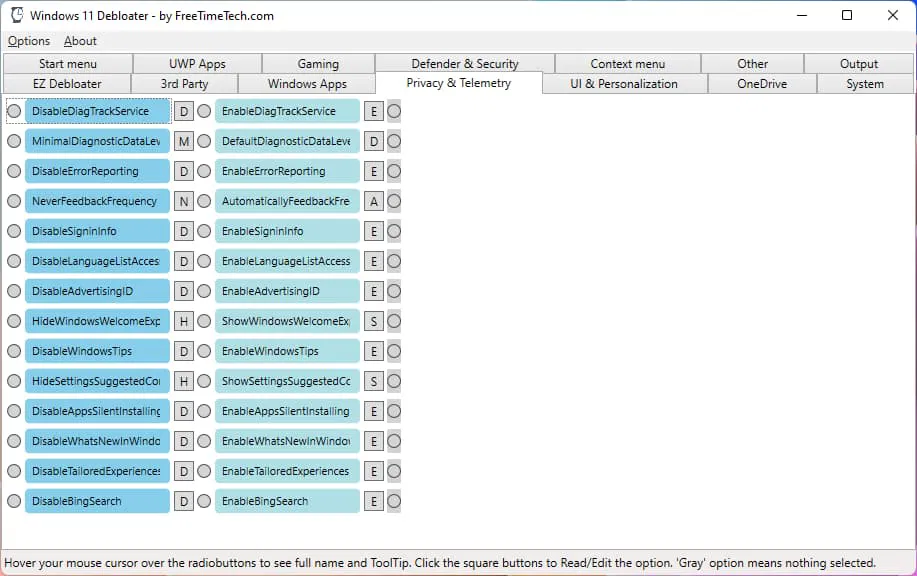Open the Other tab
The width and height of the screenshot is (917, 576).
pos(753,64)
